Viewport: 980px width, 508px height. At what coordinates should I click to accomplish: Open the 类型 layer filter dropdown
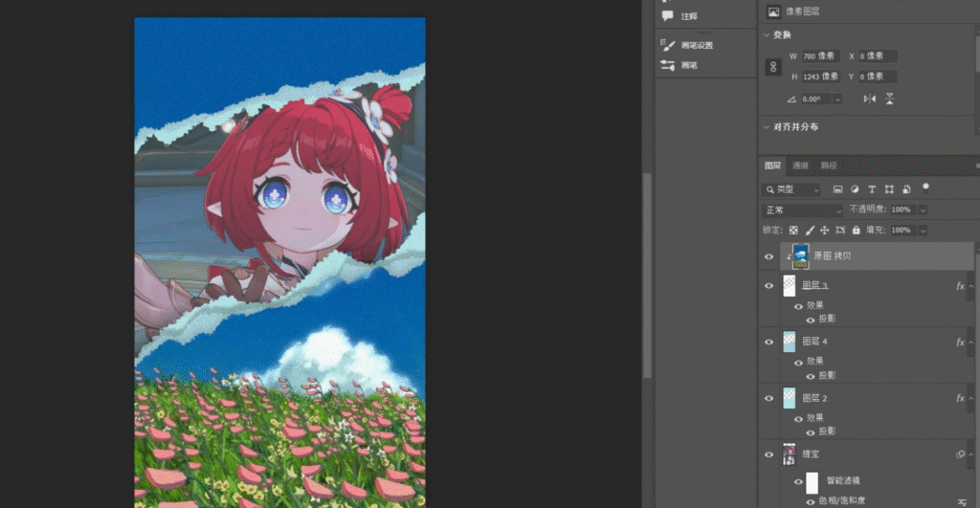click(791, 189)
